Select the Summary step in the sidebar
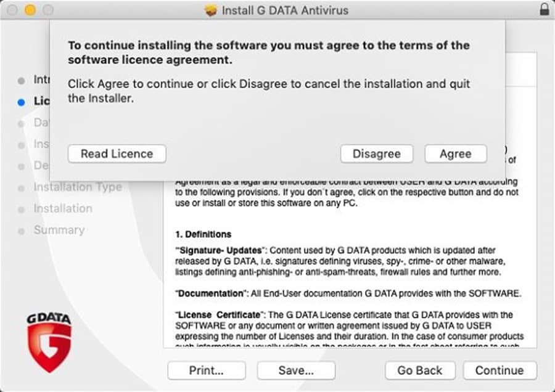Image resolution: width=555 pixels, height=392 pixels. click(x=59, y=230)
